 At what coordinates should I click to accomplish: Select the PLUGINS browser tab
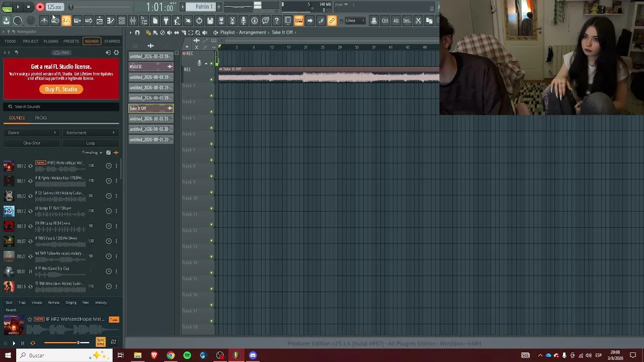(51, 41)
